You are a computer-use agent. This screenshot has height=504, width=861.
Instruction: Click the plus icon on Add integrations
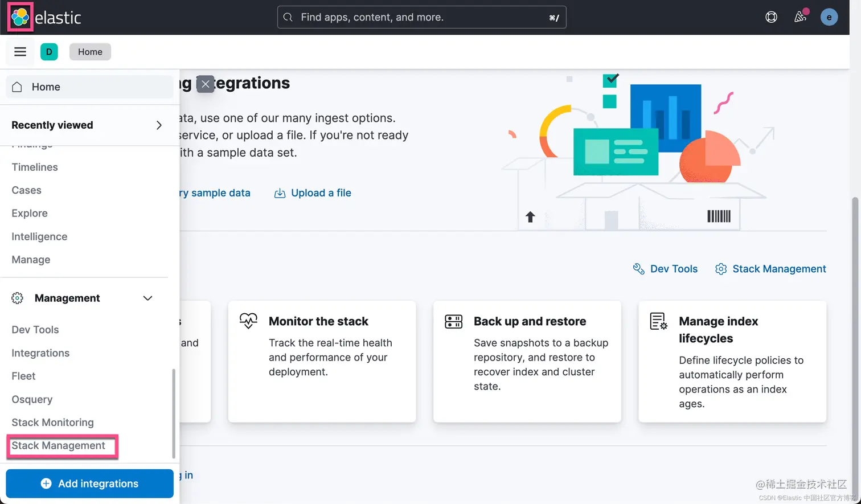point(46,483)
